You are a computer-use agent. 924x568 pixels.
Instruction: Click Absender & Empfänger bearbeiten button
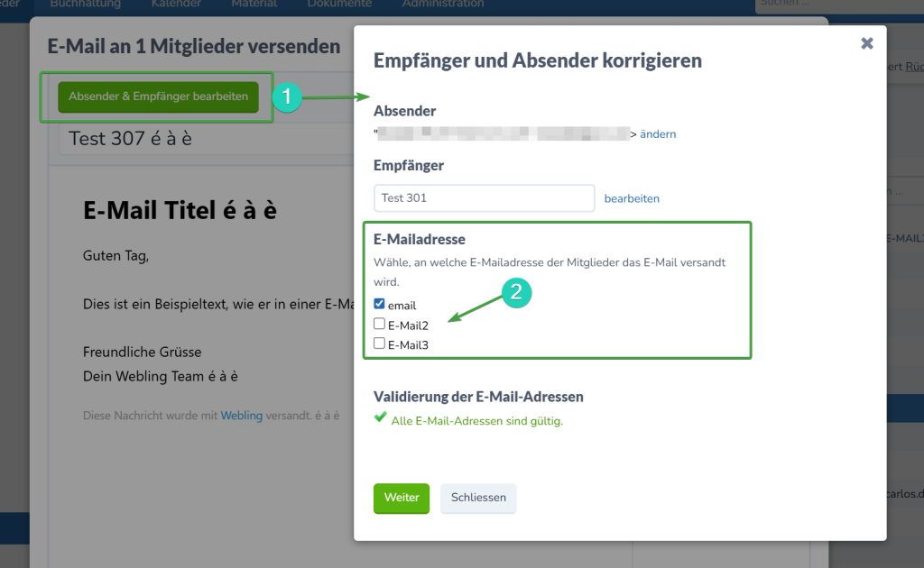click(158, 96)
